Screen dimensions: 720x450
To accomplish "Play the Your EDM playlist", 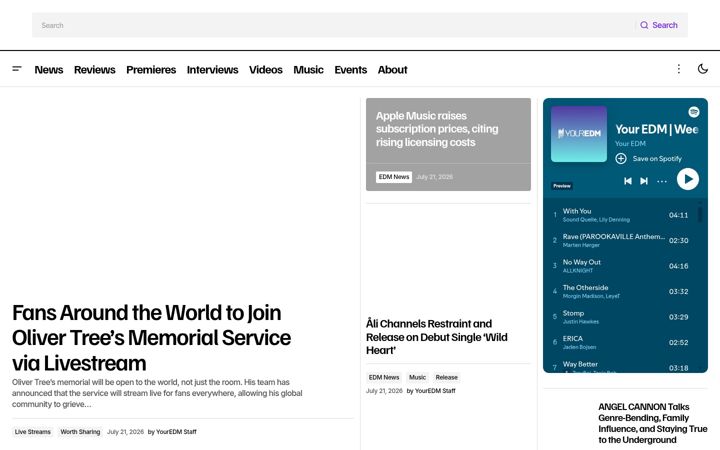I will click(x=687, y=179).
